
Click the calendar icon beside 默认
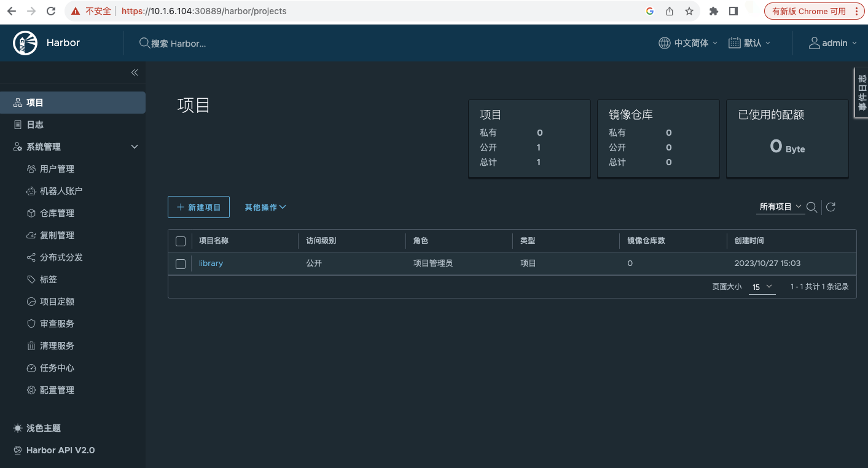point(734,43)
